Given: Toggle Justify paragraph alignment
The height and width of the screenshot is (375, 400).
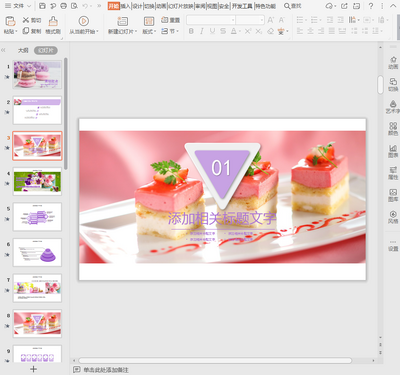Looking at the screenshot, I should (x=332, y=31).
